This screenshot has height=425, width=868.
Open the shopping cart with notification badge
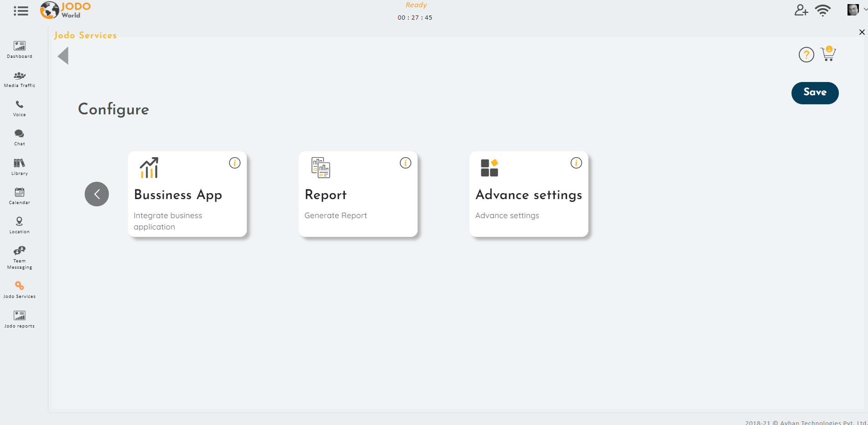pyautogui.click(x=827, y=54)
